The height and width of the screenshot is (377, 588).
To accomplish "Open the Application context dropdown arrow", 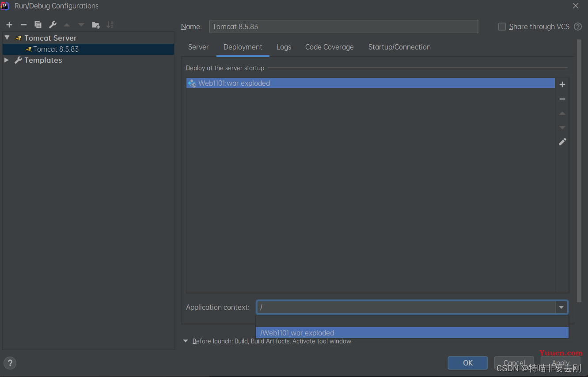I will click(x=561, y=307).
